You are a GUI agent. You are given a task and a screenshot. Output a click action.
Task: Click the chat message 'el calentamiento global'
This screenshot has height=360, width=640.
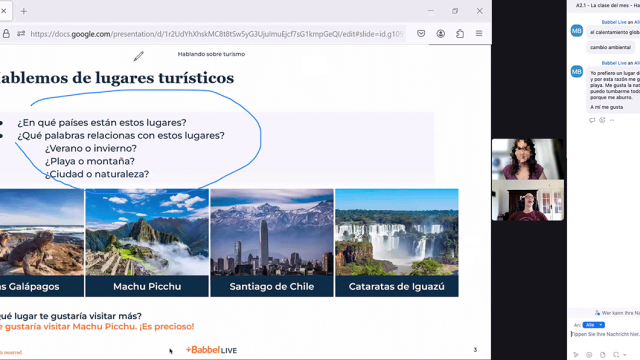[x=614, y=32]
